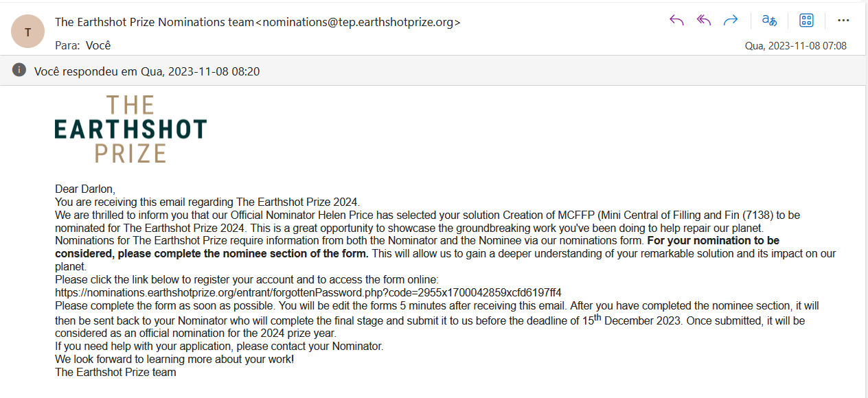Click The Earthshot Prize logo image
This screenshot has width=868, height=398.
coord(130,129)
